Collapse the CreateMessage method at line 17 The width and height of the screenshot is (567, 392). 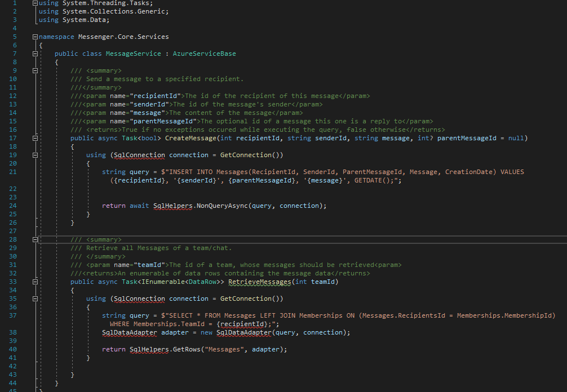pos(35,139)
